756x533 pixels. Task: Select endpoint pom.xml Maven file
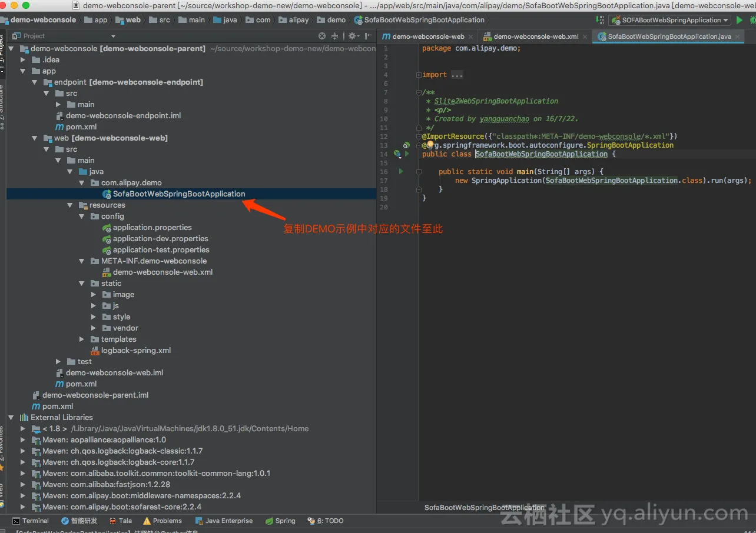click(75, 126)
